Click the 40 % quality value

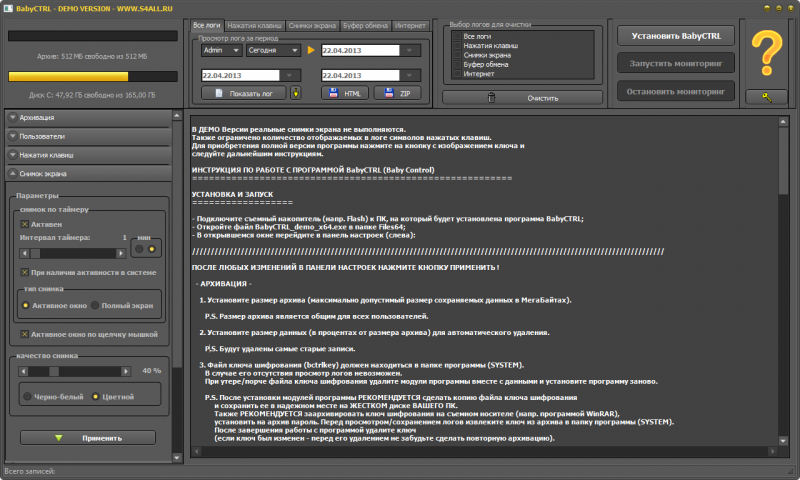[x=152, y=371]
